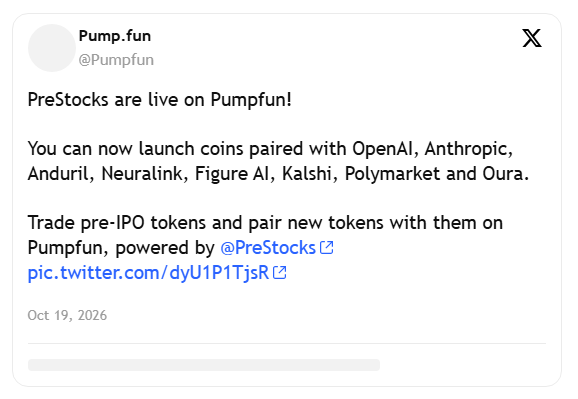Open the pic.twitter.com/dyU1P1TjsR link

pos(148,273)
